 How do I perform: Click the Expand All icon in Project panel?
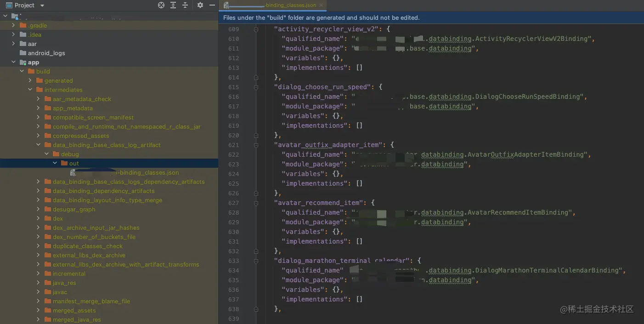[x=173, y=5]
